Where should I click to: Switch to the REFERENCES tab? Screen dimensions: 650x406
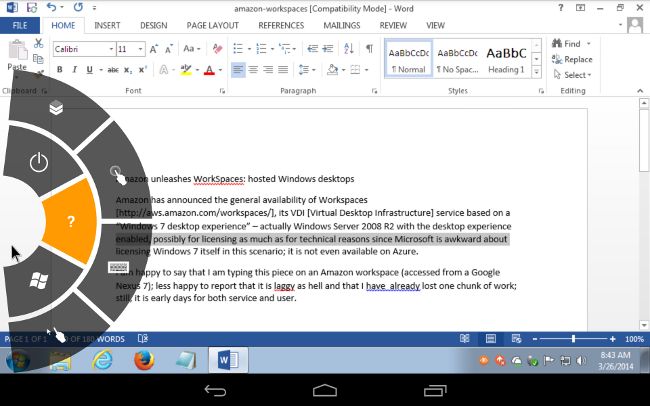click(x=281, y=25)
